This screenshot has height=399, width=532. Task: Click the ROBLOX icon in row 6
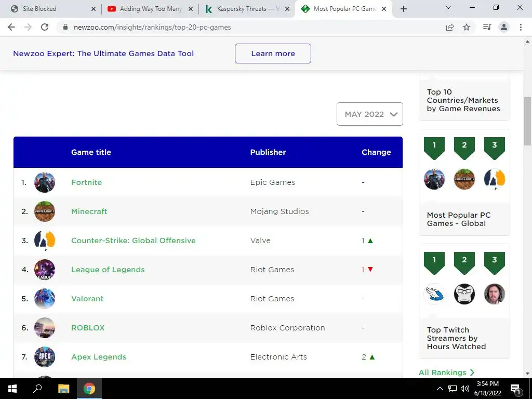(45, 328)
